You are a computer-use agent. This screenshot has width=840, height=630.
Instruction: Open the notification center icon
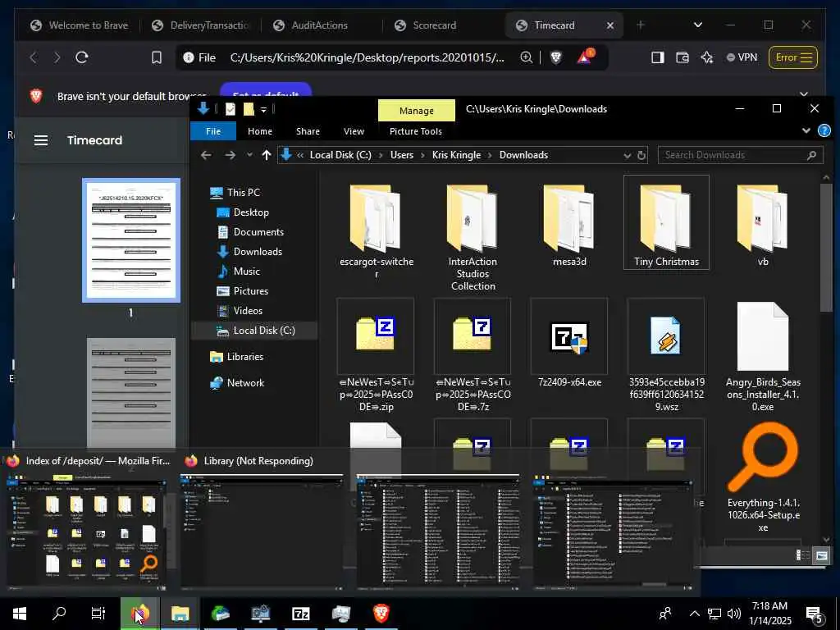click(815, 614)
